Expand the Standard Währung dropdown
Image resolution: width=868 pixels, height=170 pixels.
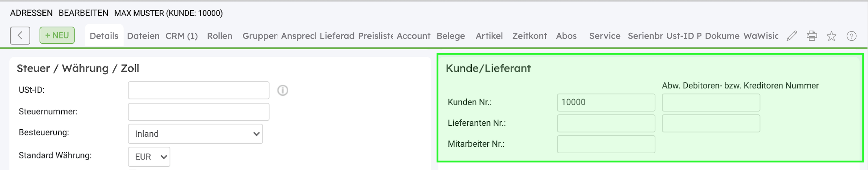point(149,157)
